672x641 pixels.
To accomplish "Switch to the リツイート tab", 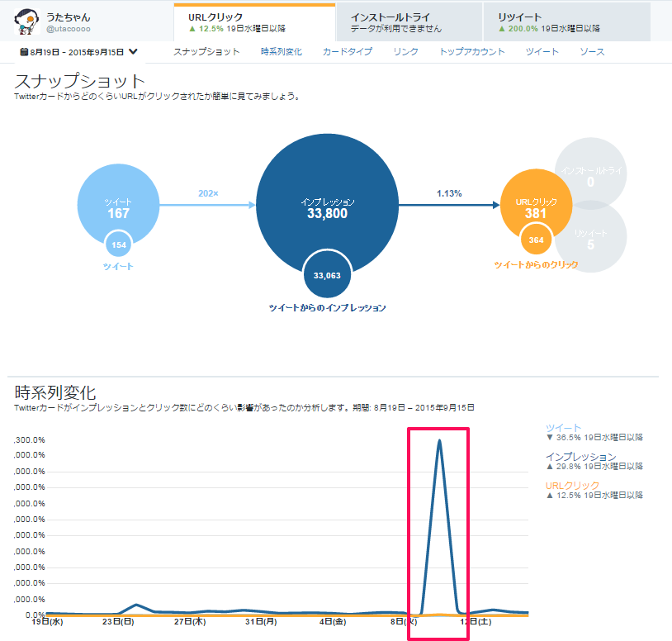I will point(567,22).
